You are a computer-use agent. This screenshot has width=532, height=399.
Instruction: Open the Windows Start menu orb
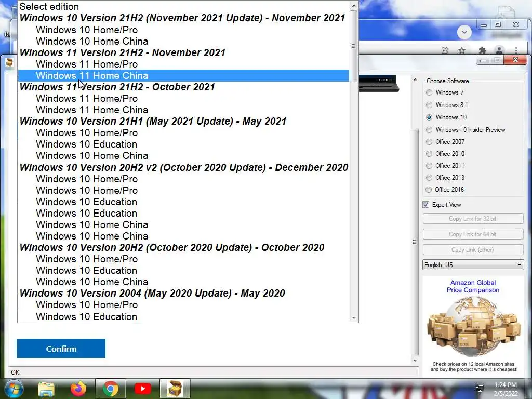(14, 389)
